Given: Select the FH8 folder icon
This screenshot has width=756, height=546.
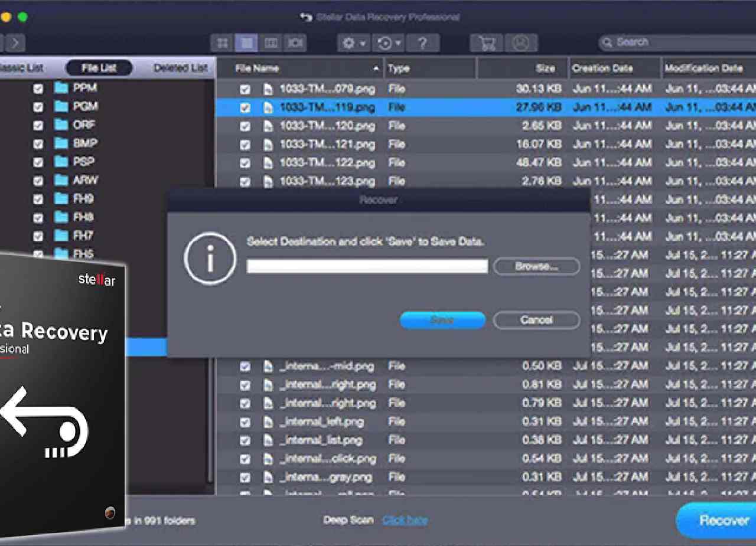Looking at the screenshot, I should pyautogui.click(x=61, y=217).
